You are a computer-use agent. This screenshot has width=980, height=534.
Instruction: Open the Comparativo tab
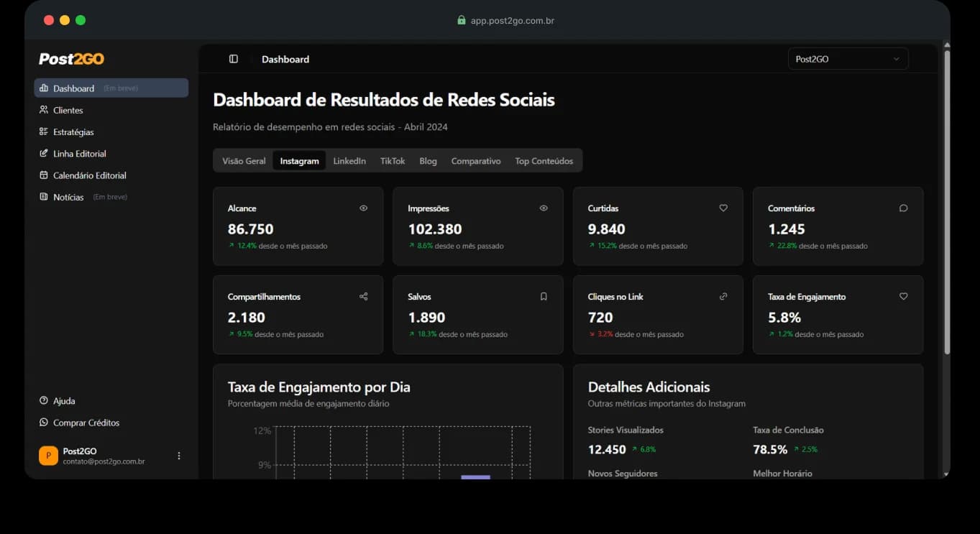coord(476,161)
